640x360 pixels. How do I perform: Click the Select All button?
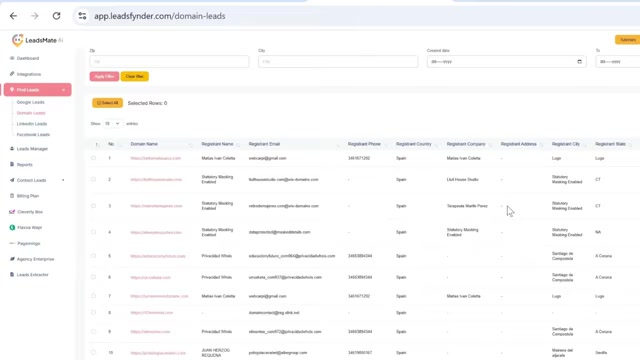(x=107, y=103)
